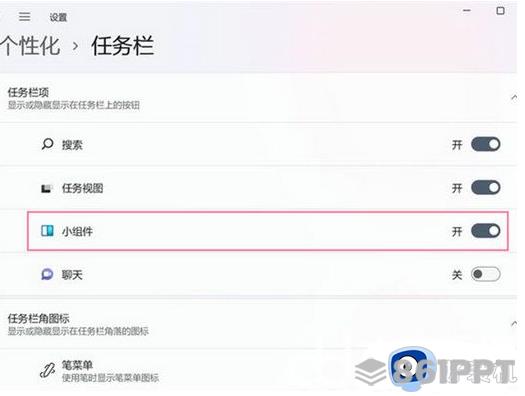Click the Search magnifier icon
Screen dimensions: 525x396
47,144
